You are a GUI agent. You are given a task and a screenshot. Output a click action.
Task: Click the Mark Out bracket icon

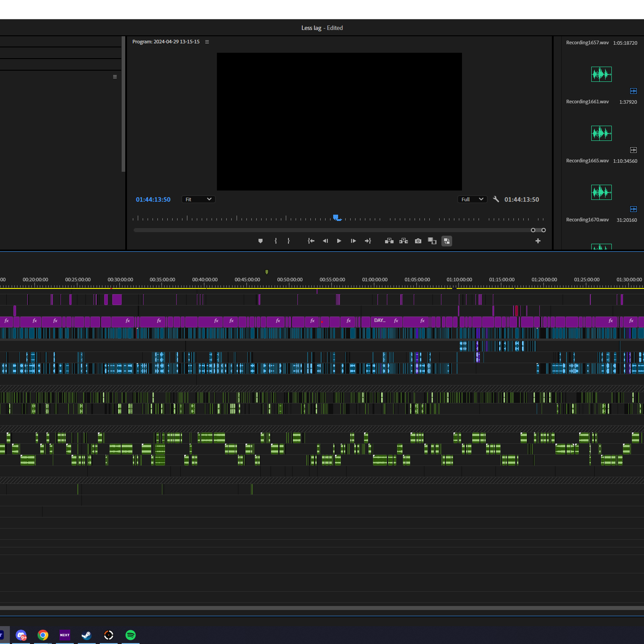pos(288,241)
